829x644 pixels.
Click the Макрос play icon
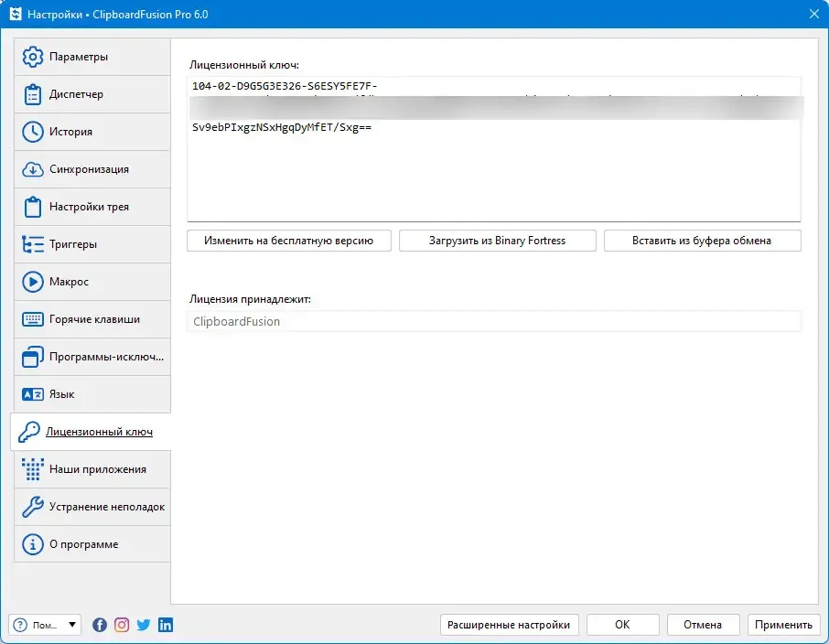(32, 282)
